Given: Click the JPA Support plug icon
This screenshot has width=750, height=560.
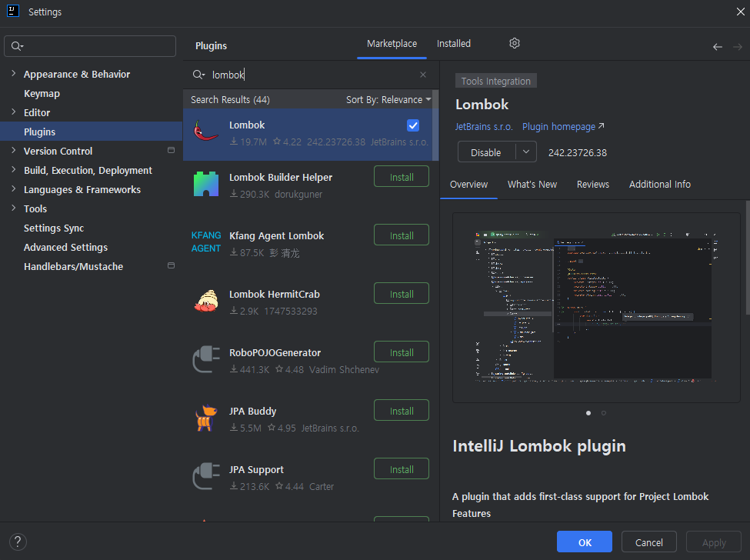Looking at the screenshot, I should [206, 476].
